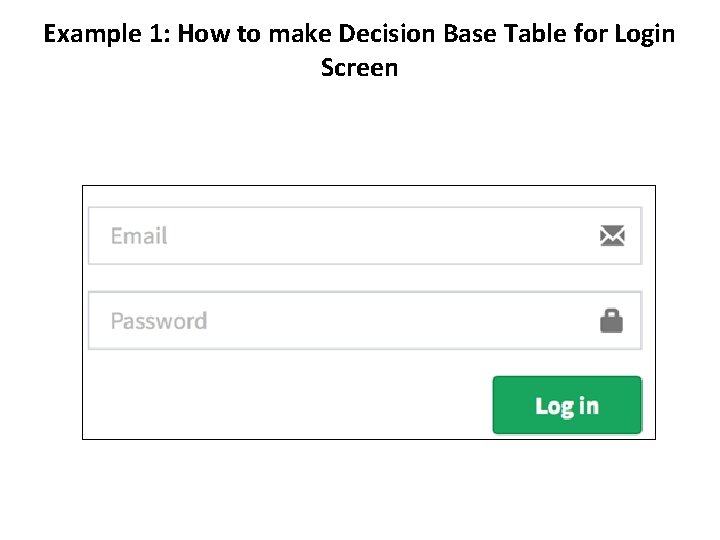This screenshot has width=720, height=540.
Task: Click the word "Screen" in the title
Action: 360,68
